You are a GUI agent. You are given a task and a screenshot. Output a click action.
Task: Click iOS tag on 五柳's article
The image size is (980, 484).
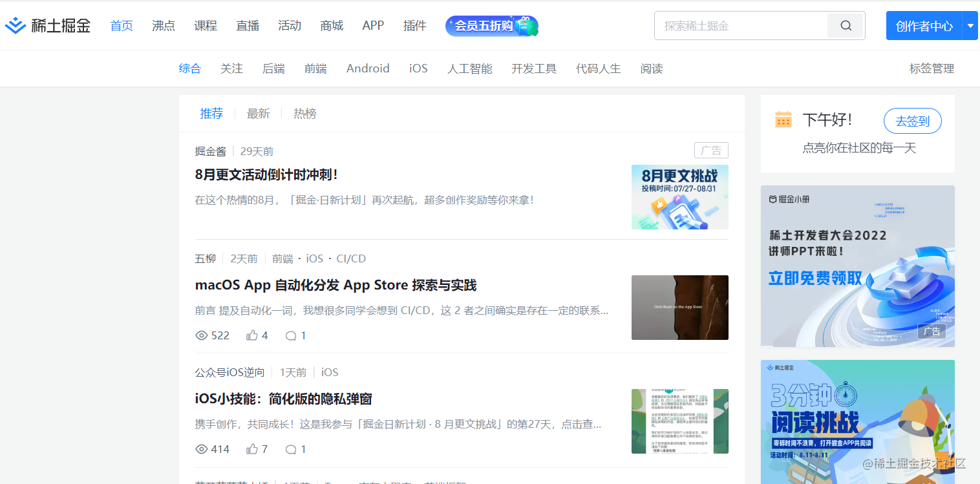pyautogui.click(x=315, y=258)
